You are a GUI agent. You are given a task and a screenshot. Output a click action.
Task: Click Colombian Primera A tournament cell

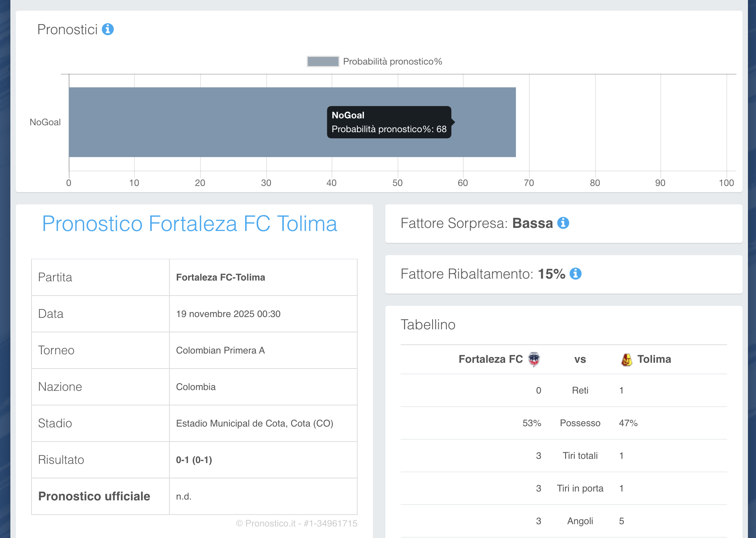(x=220, y=350)
